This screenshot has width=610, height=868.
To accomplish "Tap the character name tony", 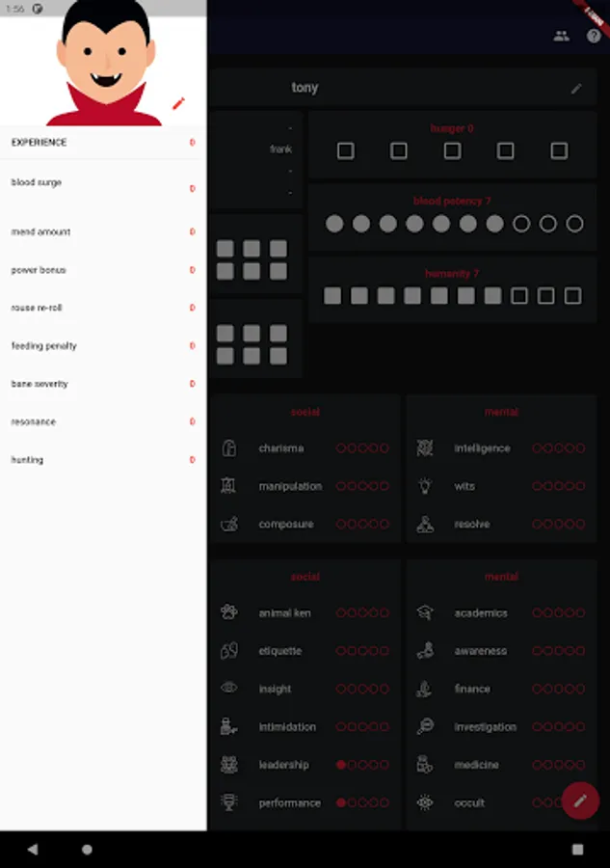I will [x=305, y=88].
